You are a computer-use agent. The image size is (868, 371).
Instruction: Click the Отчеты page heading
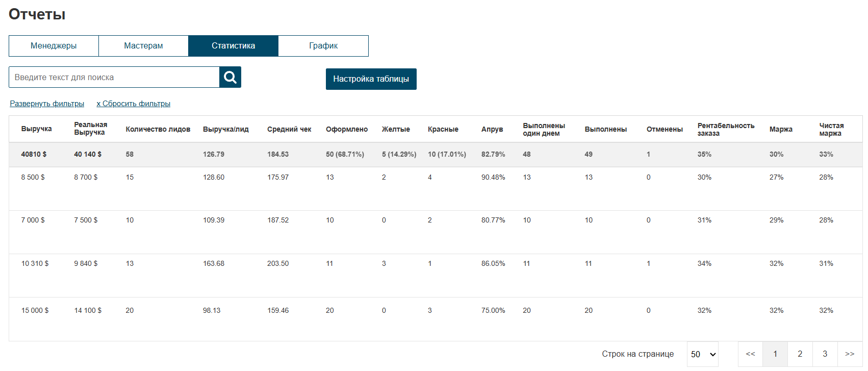pyautogui.click(x=37, y=14)
